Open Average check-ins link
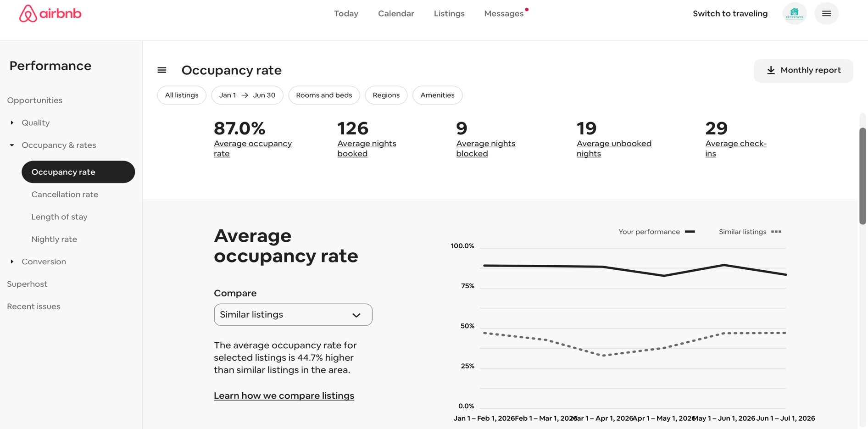 [x=736, y=149]
